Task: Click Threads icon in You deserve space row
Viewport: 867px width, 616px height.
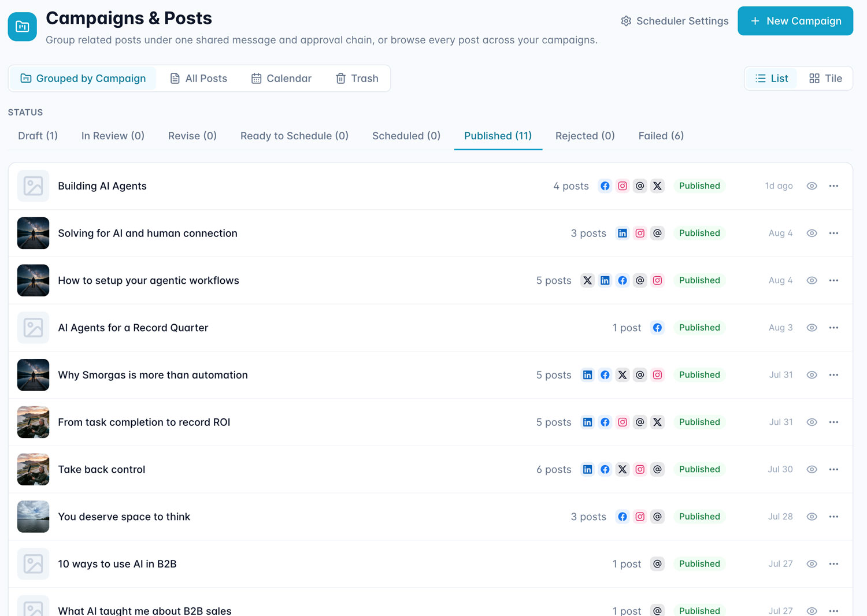Action: tap(657, 517)
